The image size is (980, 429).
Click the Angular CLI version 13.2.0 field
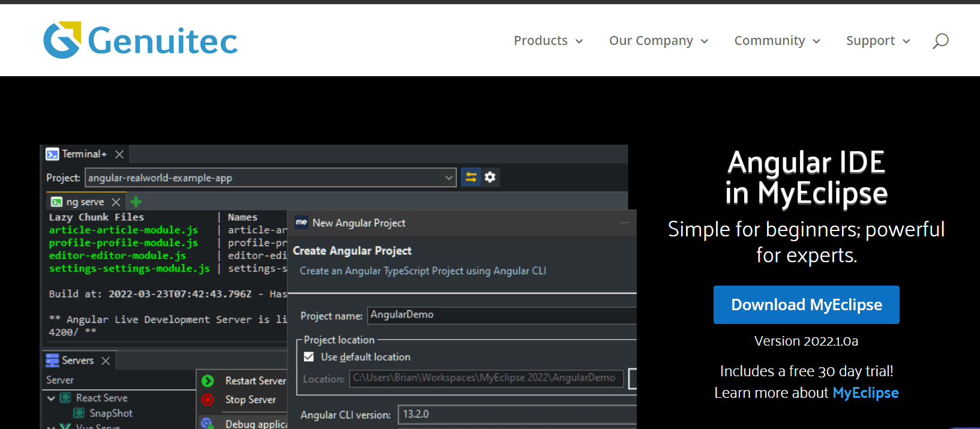point(518,415)
